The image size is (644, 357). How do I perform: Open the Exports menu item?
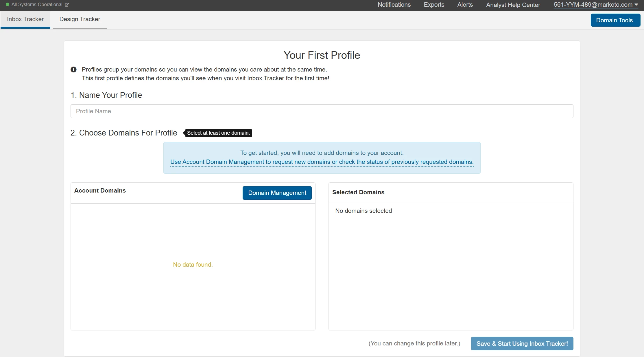coord(434,5)
